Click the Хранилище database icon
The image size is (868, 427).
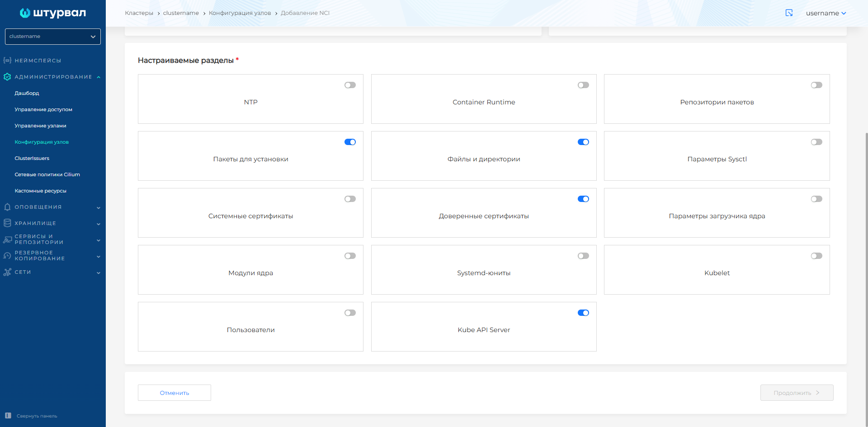click(x=7, y=223)
